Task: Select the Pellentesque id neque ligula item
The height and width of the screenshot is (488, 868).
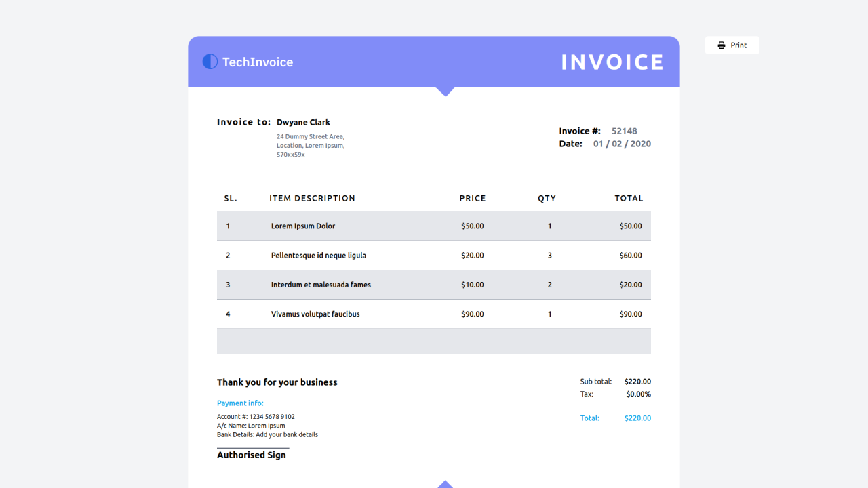Action: (x=319, y=256)
